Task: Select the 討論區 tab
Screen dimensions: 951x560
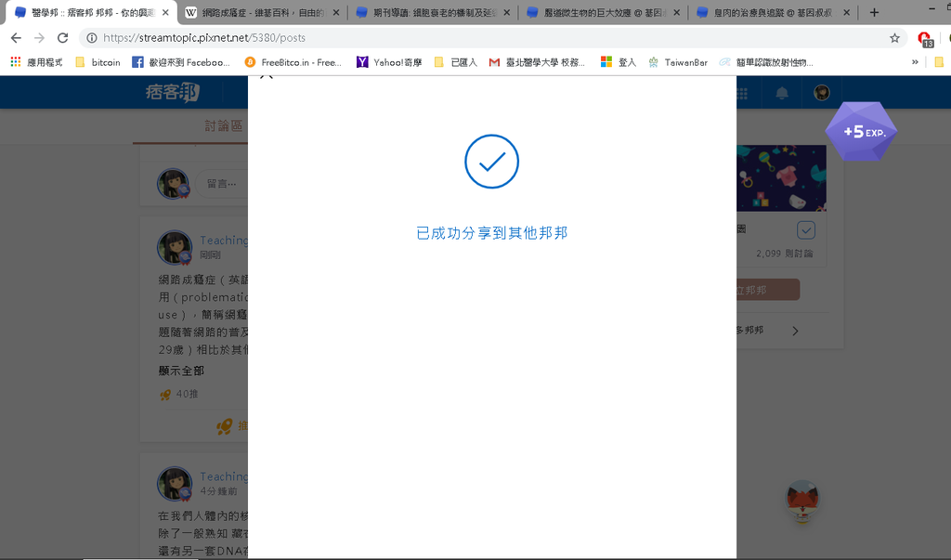Action: [x=223, y=125]
